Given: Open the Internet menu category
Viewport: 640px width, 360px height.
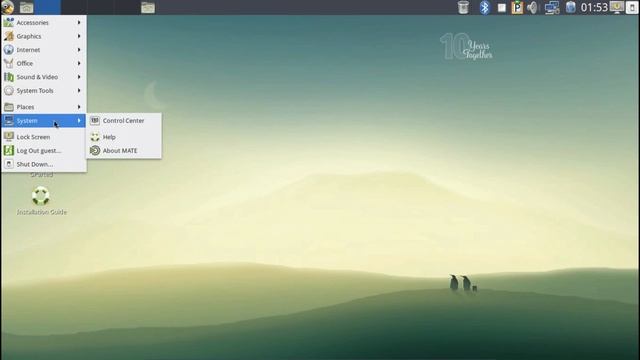Looking at the screenshot, I should click(44, 50).
